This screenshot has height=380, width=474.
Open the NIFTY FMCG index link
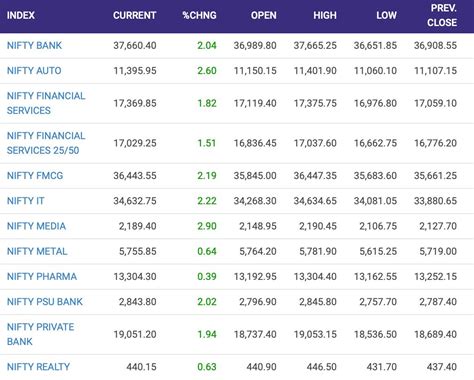click(35, 176)
